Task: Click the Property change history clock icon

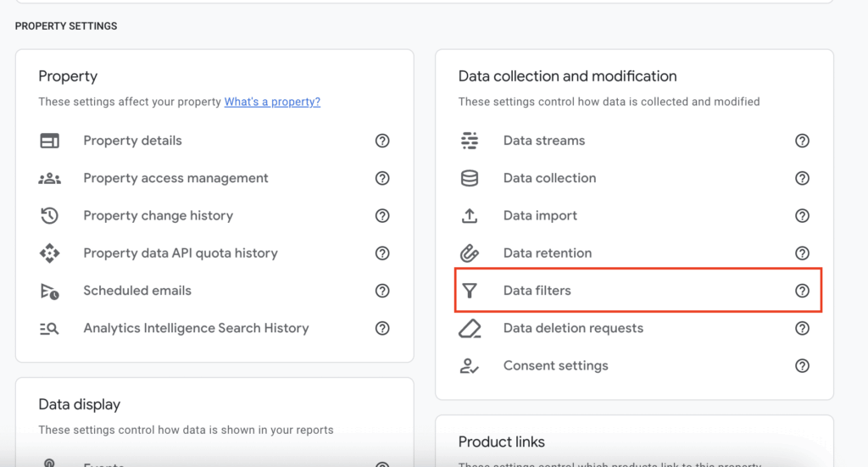Action: (49, 216)
